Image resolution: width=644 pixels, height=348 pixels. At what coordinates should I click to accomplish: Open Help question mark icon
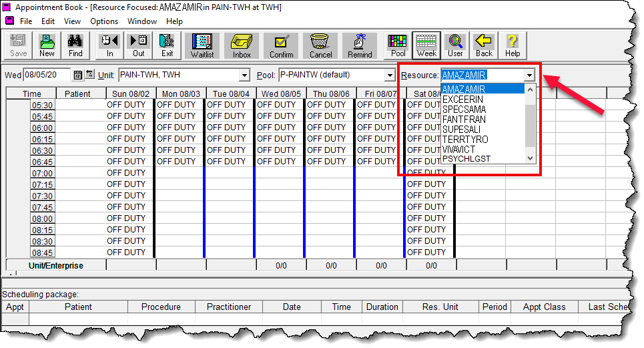pyautogui.click(x=512, y=45)
